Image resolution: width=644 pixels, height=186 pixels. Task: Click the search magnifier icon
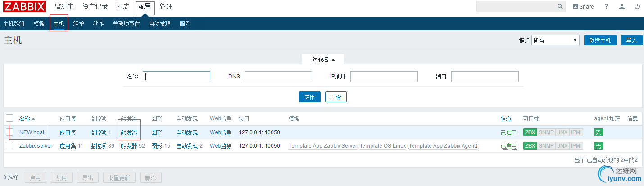[x=560, y=6]
